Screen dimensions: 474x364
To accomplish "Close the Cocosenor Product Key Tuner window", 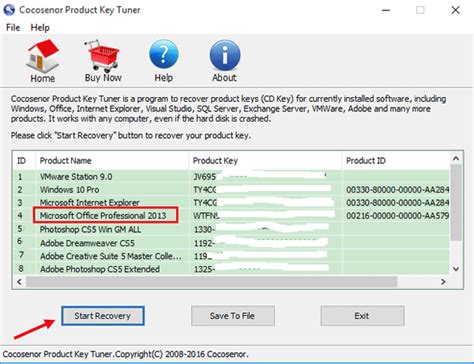I will click(455, 10).
